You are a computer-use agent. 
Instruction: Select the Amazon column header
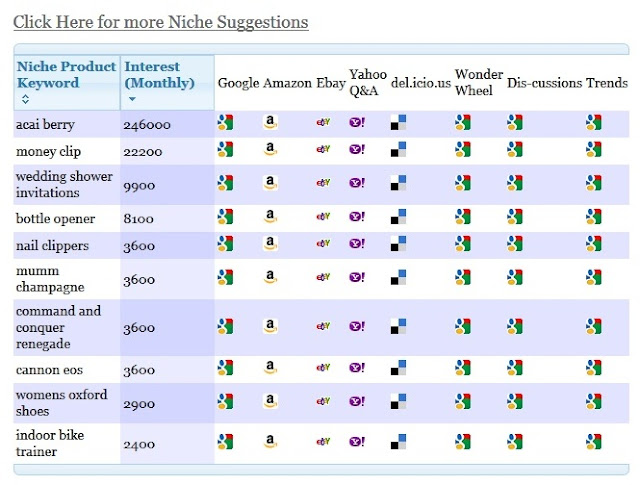[x=287, y=83]
